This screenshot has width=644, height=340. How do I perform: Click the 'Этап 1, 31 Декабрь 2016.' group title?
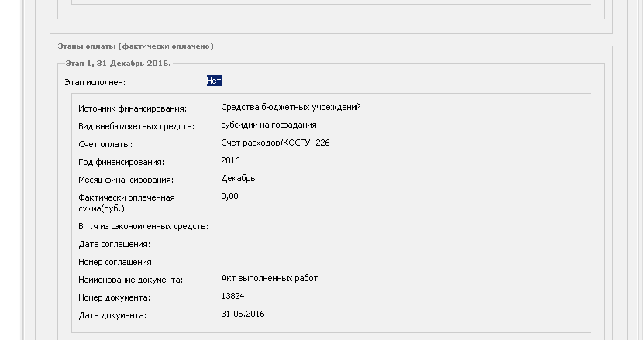tap(119, 64)
